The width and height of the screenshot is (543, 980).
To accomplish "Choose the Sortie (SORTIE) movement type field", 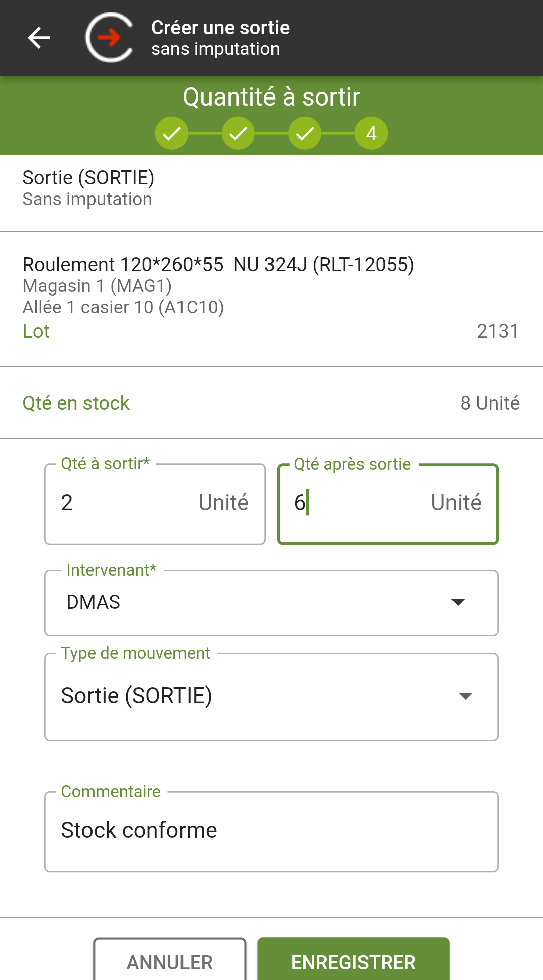I will pyautogui.click(x=271, y=697).
